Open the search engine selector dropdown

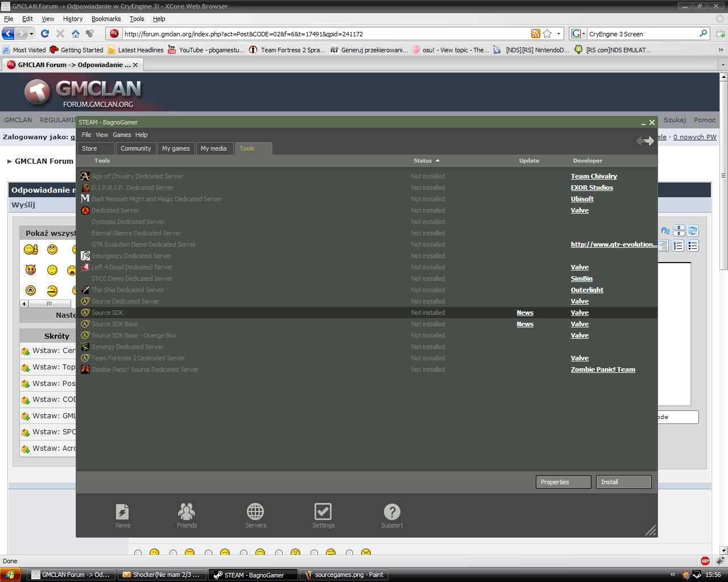[x=578, y=34]
